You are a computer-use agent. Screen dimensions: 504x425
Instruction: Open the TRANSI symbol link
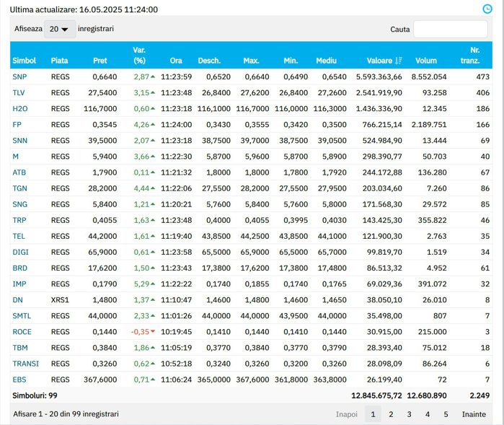[x=25, y=363]
